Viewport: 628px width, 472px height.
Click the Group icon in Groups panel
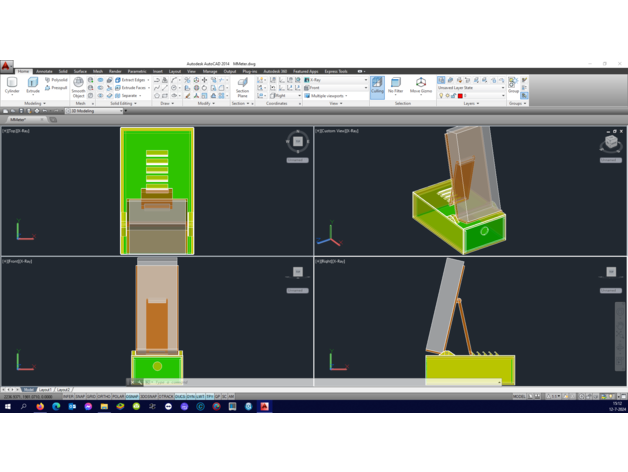point(513,86)
